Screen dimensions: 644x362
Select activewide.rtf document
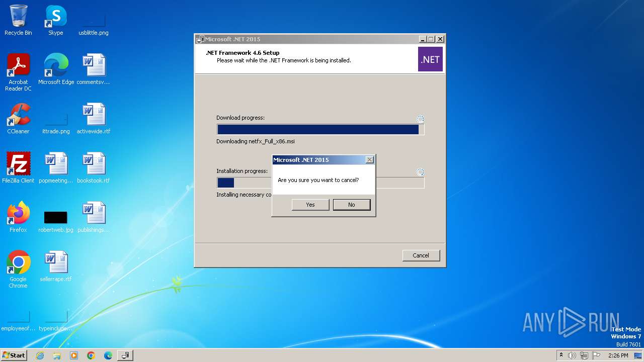(x=94, y=119)
